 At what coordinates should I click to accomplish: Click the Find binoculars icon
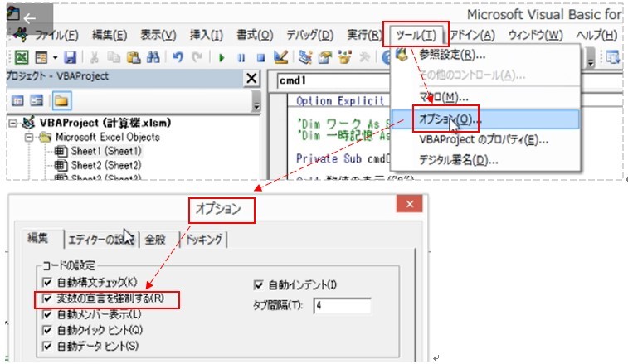153,57
